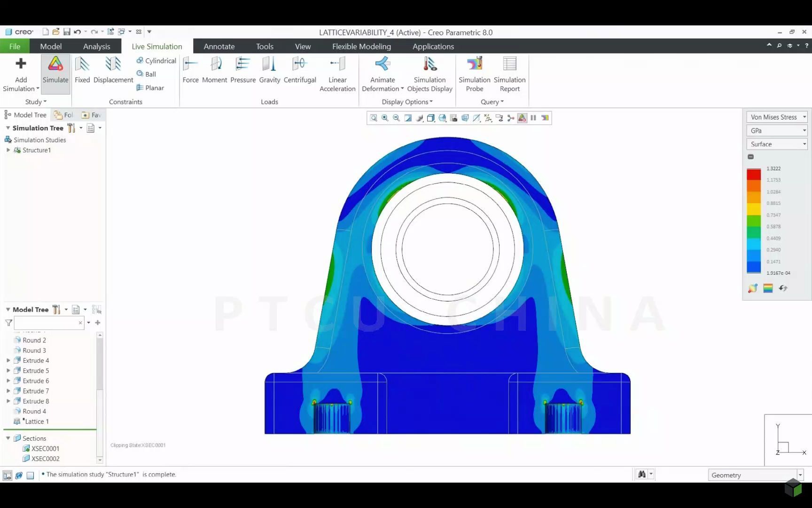Open the File menu
Viewport: 812px width, 508px height.
15,46
